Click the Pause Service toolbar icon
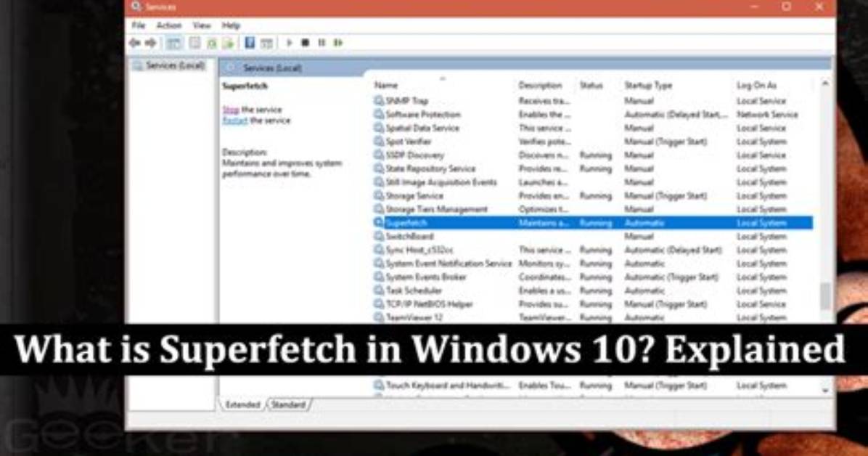This screenshot has height=456, width=868. tap(322, 43)
